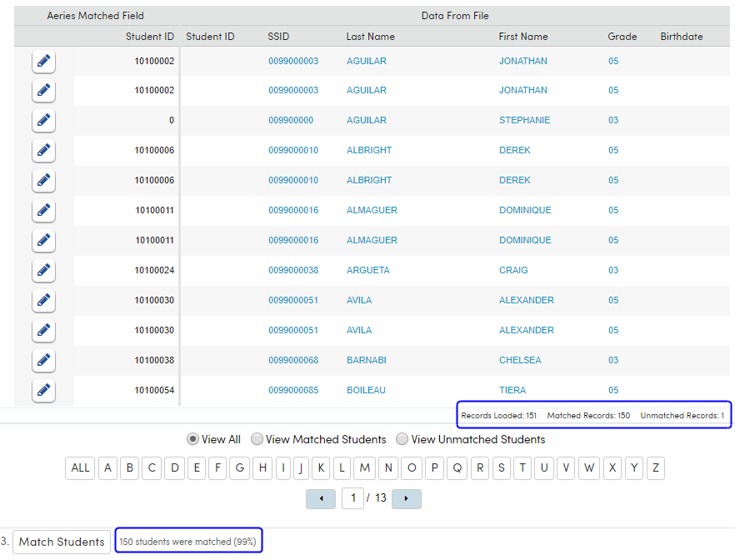Select the edit pencil for ARGUETA CRAIG
Screen dimensions: 735x560
coord(43,271)
